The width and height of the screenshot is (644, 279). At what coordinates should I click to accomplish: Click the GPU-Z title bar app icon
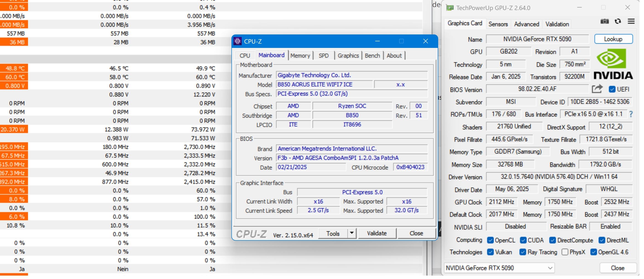(450, 8)
